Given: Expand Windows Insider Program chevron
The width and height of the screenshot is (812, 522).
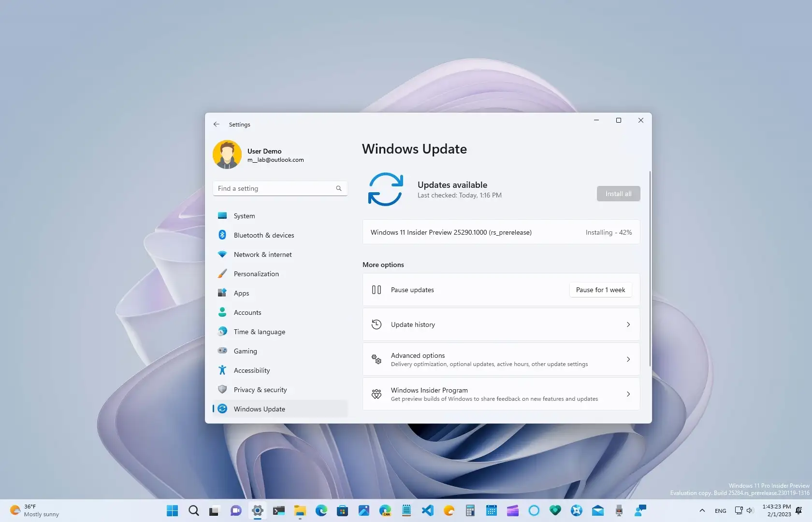Looking at the screenshot, I should 628,394.
